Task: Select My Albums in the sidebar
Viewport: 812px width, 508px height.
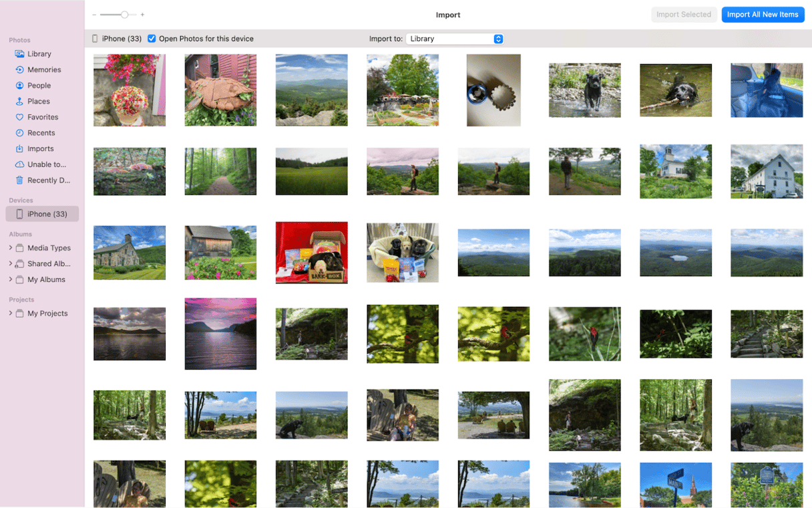Action: click(46, 280)
